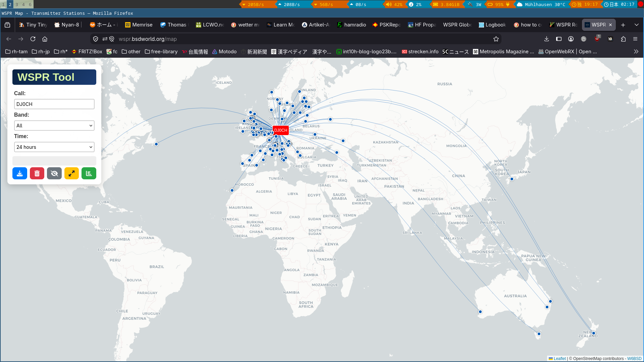Open the Time dropdown set to 24 hours
This screenshot has width=644, height=362.
tap(54, 147)
